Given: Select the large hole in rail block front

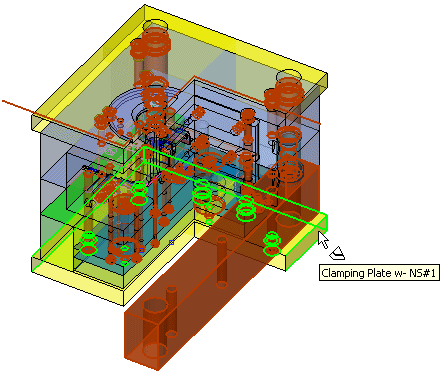Looking at the screenshot, I should [155, 306].
